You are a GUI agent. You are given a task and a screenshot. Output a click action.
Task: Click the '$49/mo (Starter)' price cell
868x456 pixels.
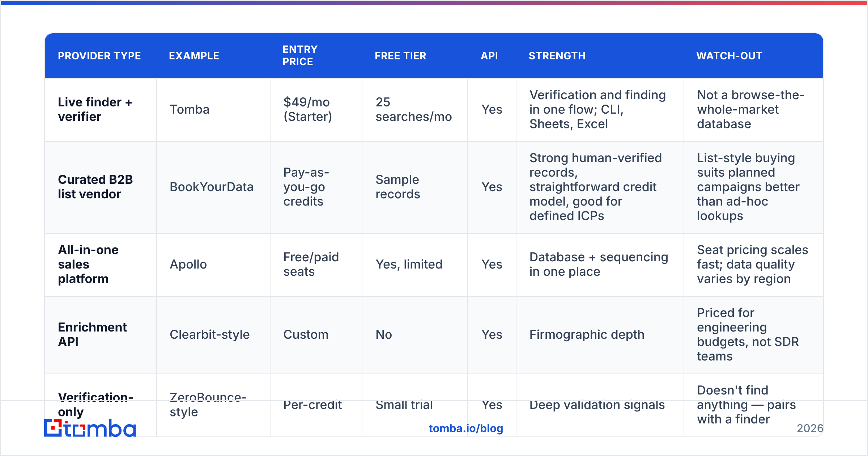[x=316, y=110]
